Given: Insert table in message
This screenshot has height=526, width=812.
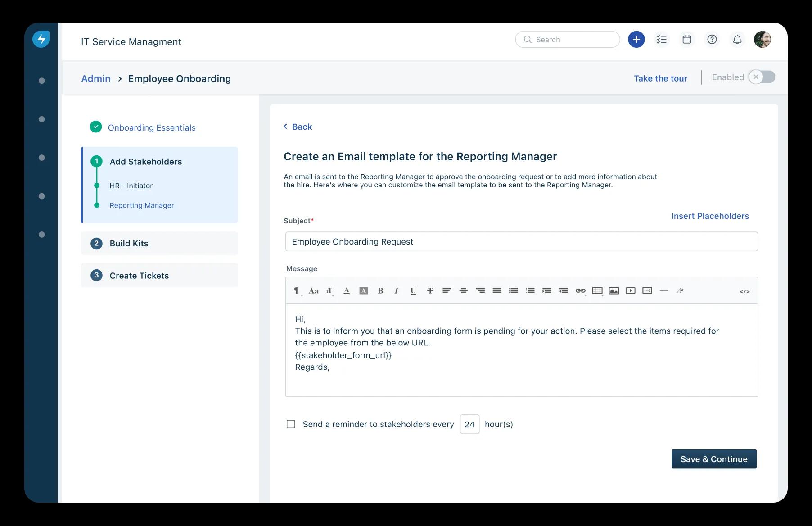Looking at the screenshot, I should click(597, 291).
